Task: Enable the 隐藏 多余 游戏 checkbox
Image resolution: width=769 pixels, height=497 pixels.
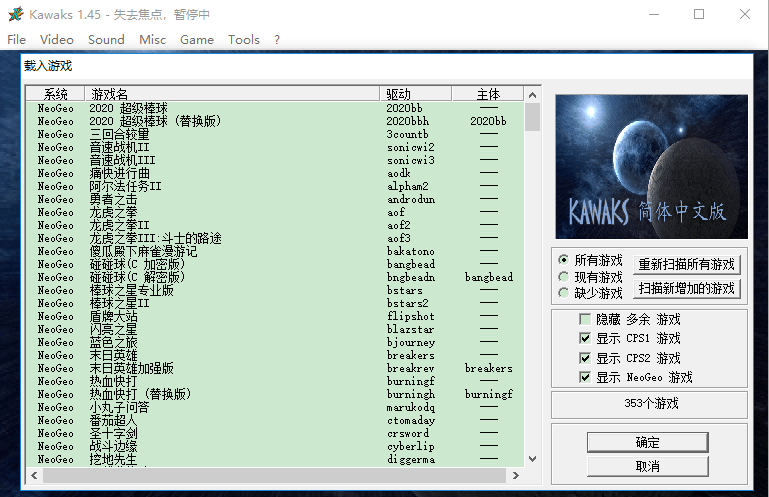Action: pos(585,319)
